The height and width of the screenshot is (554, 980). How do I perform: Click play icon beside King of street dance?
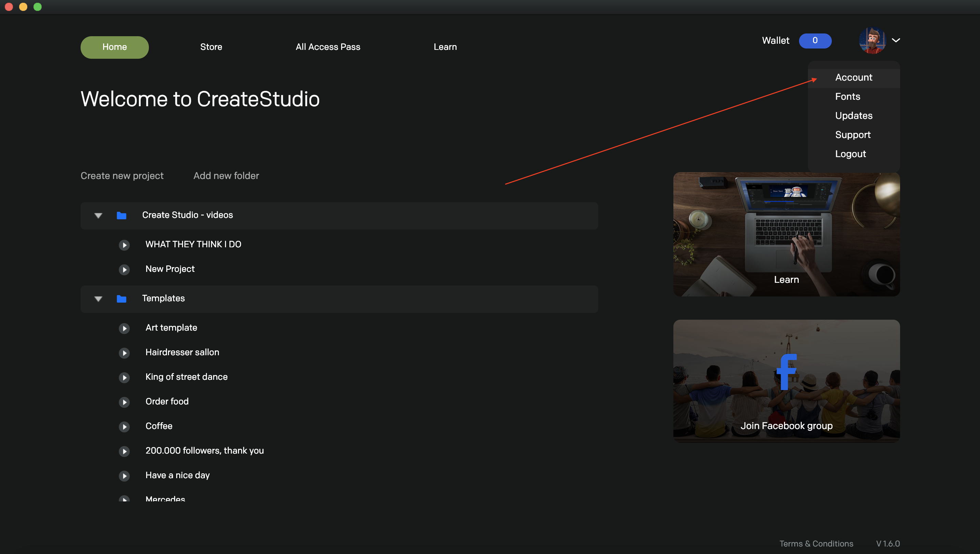click(124, 377)
